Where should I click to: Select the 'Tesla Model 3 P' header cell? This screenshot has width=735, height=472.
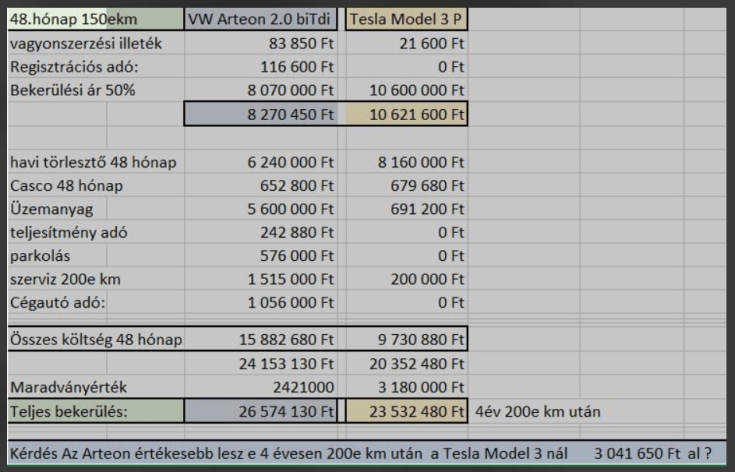click(x=406, y=19)
